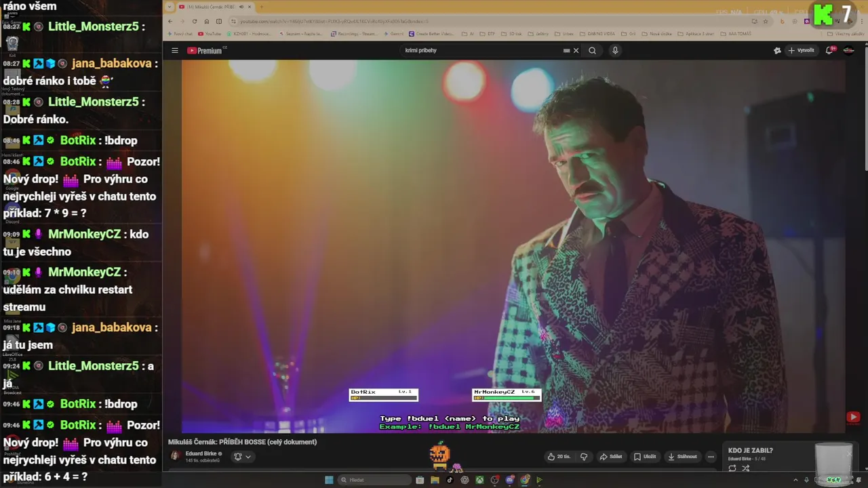Click the MrMonkeyCZ HP bar in duel overlay
The image size is (868, 488).
[x=507, y=398]
